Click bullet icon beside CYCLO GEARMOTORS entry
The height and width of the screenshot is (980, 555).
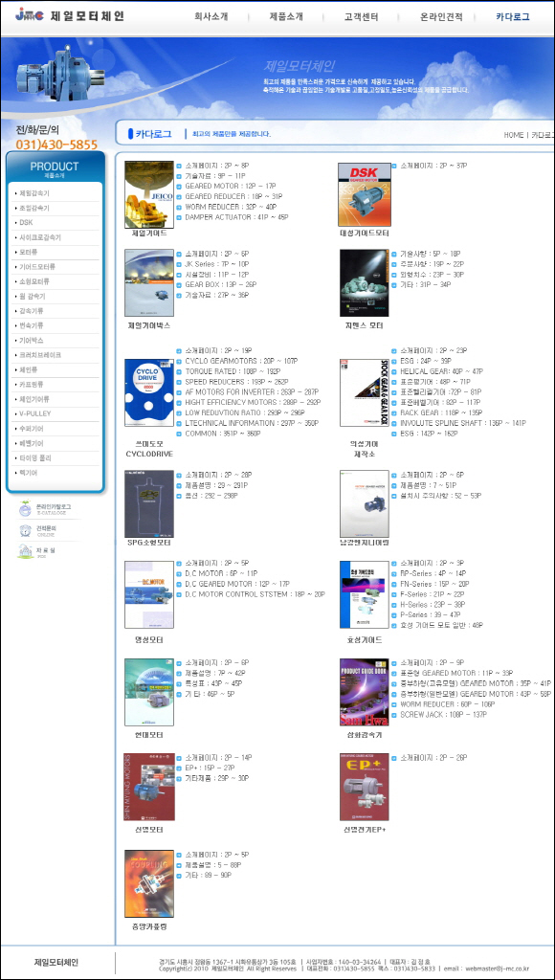(x=179, y=361)
